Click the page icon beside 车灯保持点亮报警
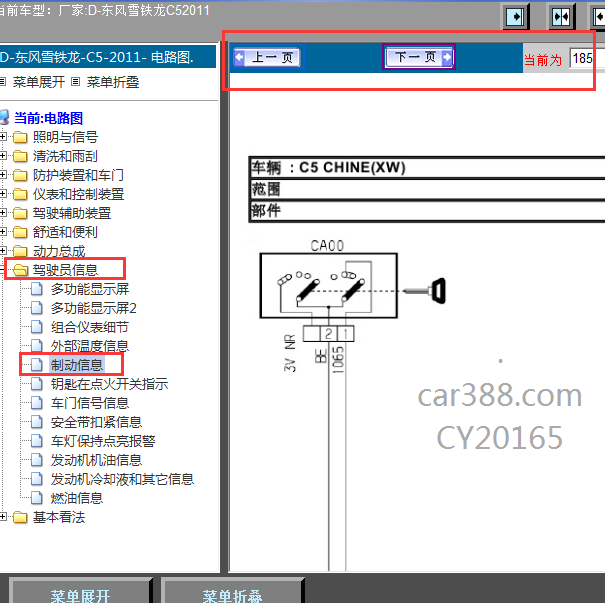 pyautogui.click(x=37, y=441)
